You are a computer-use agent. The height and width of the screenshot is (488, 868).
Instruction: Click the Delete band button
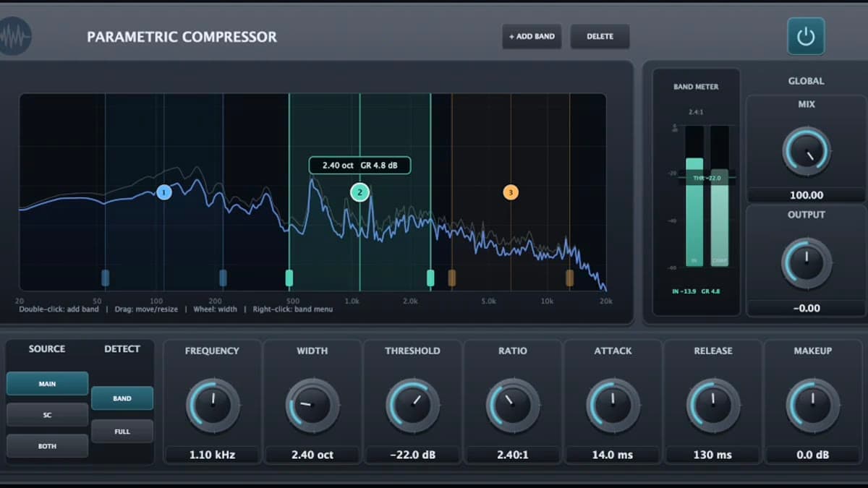pos(600,36)
